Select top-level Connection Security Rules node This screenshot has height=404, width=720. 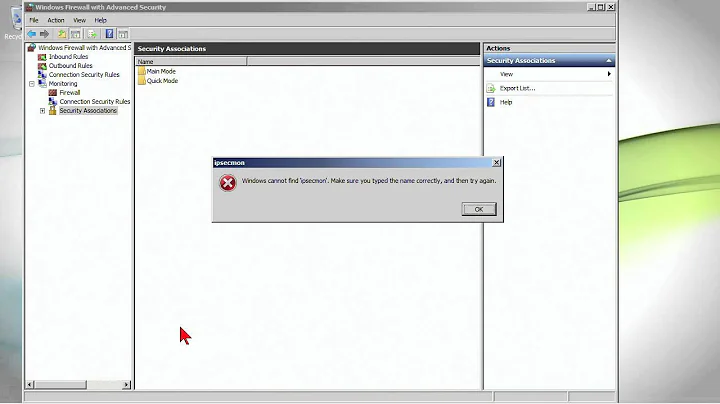(84, 75)
